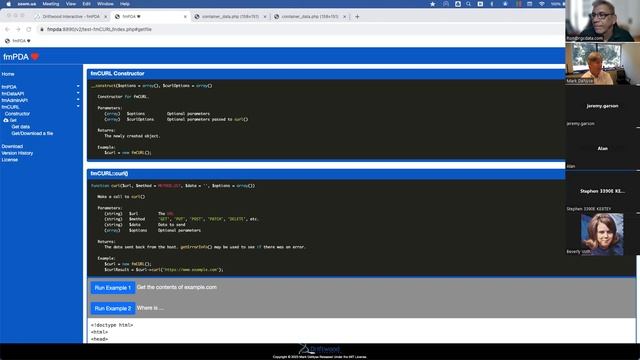Select Stephen participant tile
The height and width of the screenshot is (360, 640).
(602, 191)
